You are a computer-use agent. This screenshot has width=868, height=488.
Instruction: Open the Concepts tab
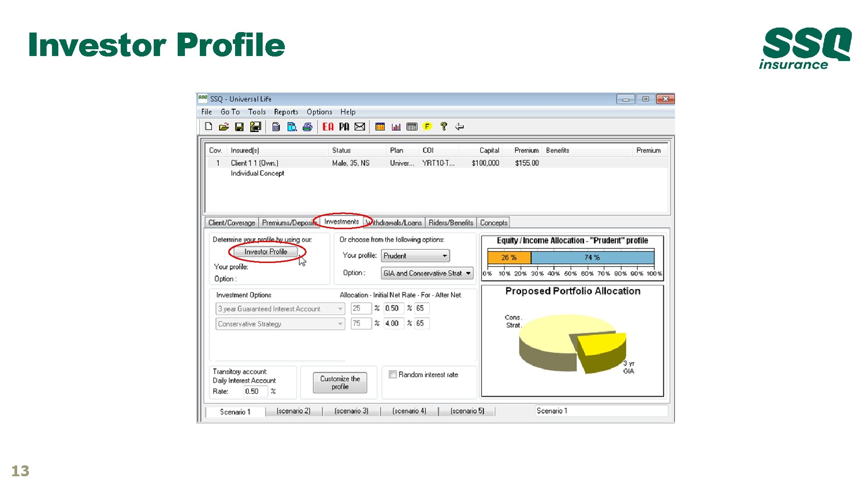click(494, 223)
